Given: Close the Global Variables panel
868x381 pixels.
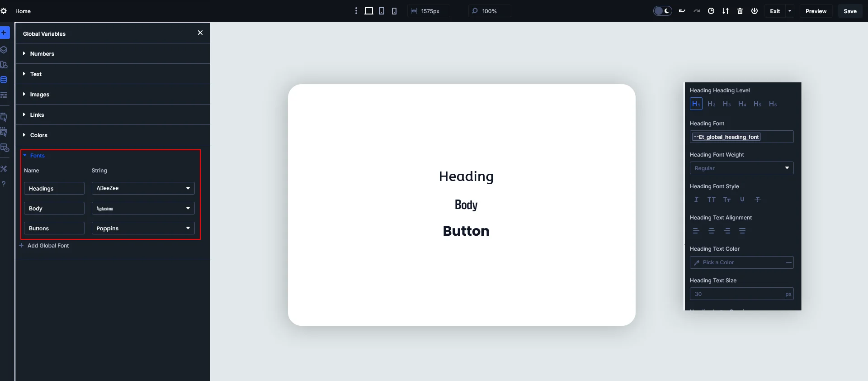Looking at the screenshot, I should tap(200, 33).
